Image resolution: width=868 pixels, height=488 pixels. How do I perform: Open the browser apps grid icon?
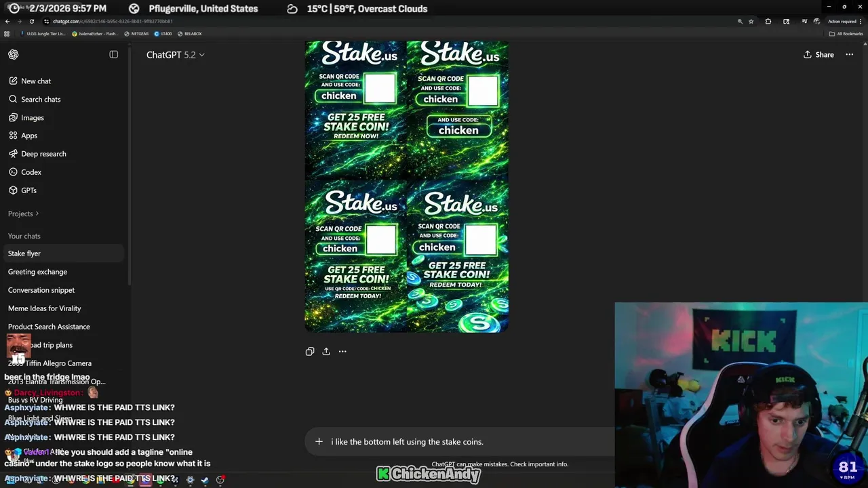pos(7,33)
